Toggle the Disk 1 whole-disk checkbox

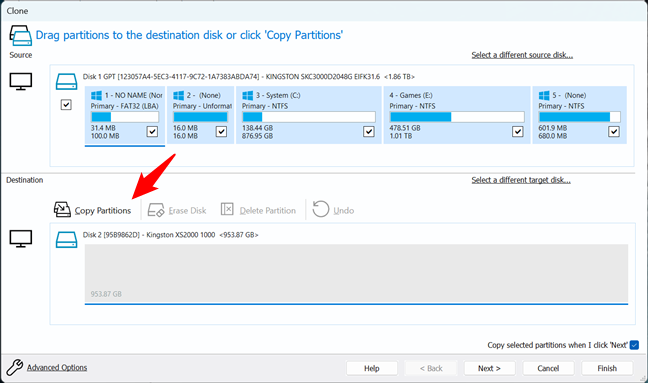click(66, 105)
